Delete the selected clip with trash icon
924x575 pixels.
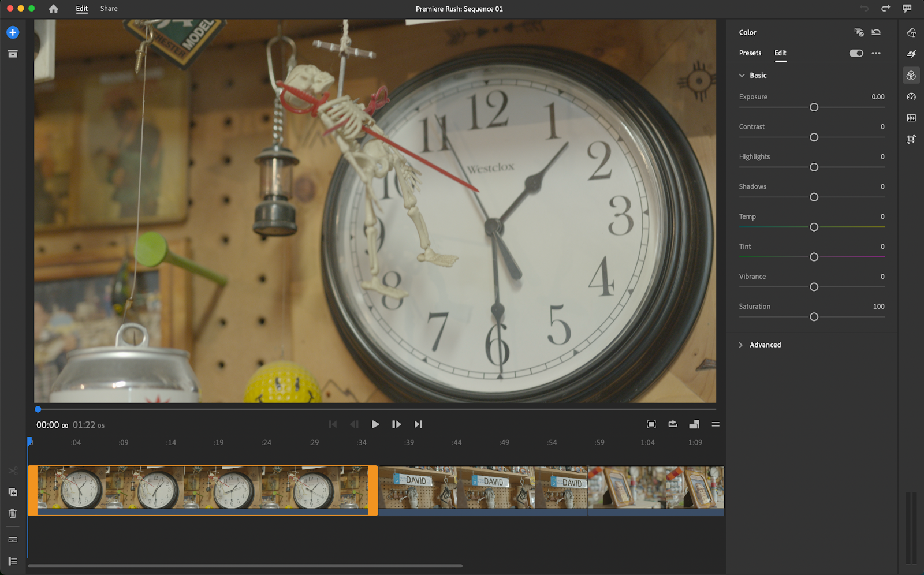(13, 513)
